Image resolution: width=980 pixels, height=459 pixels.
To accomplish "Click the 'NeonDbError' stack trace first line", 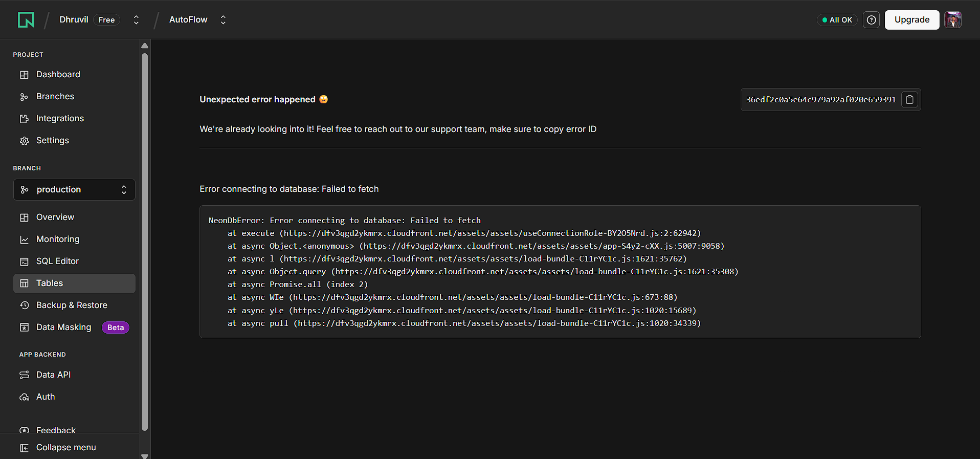I will point(344,221).
